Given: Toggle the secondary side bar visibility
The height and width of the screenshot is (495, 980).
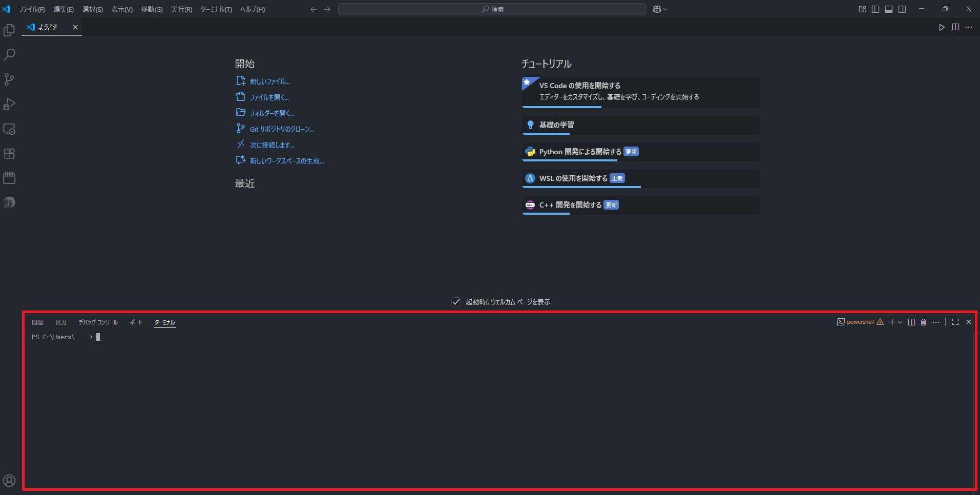Looking at the screenshot, I should [x=902, y=9].
